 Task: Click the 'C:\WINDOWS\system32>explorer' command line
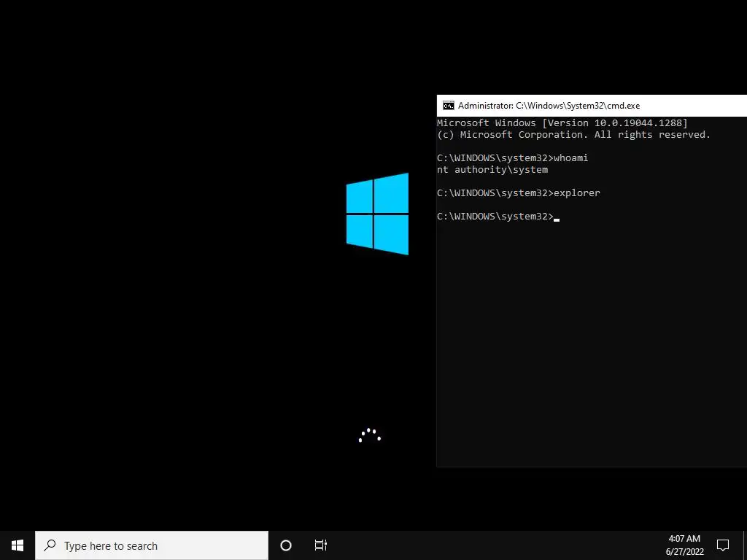pos(519,192)
